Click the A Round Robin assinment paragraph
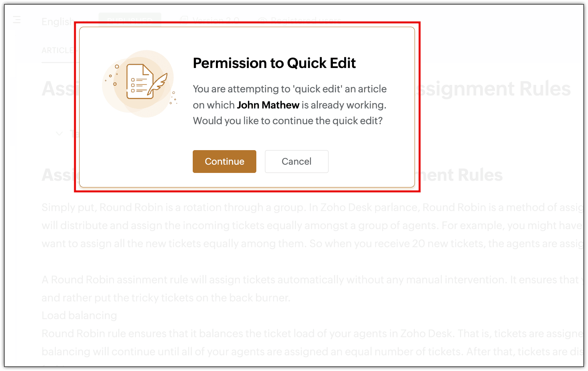The image size is (588, 371). click(312, 289)
